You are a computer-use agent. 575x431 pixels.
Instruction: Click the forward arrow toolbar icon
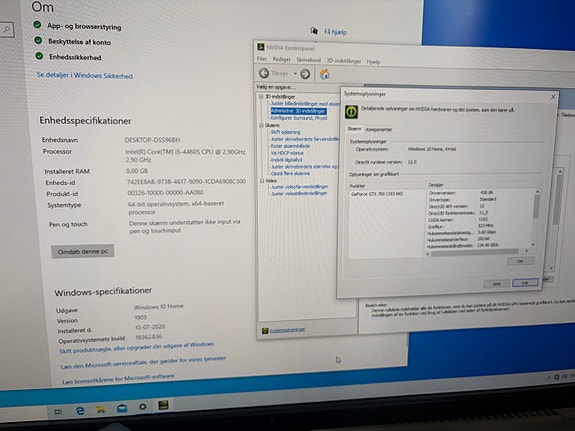coord(305,74)
